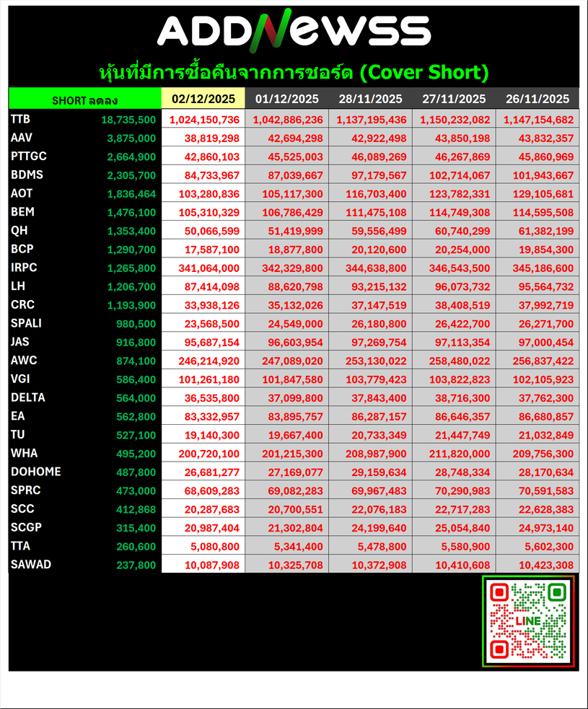Click the LINE QR code
The width and height of the screenshot is (588, 709).
coord(528,621)
